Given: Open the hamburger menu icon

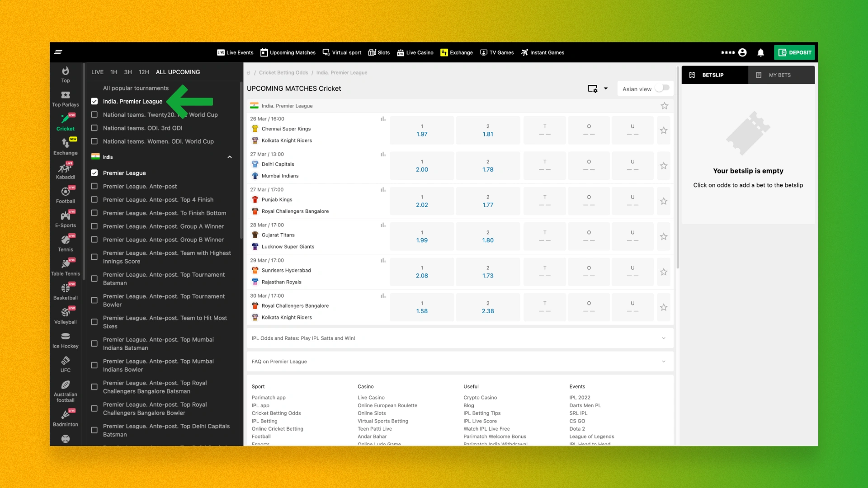Looking at the screenshot, I should 58,52.
